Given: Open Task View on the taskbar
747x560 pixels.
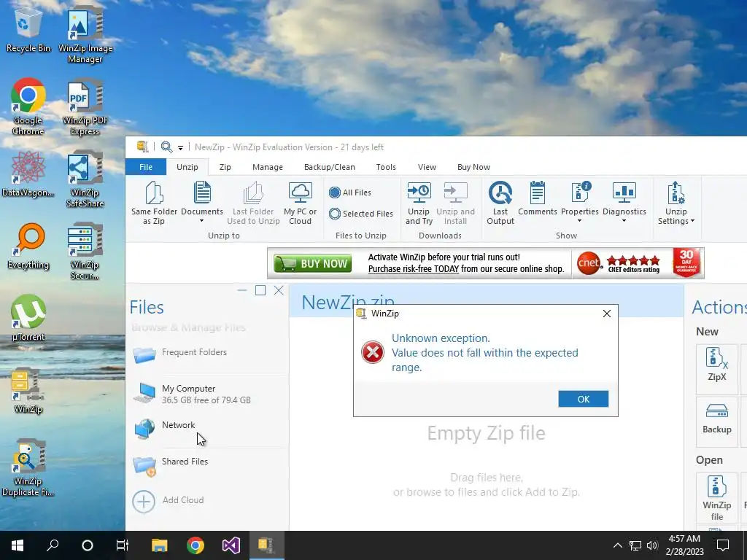Looking at the screenshot, I should (123, 545).
